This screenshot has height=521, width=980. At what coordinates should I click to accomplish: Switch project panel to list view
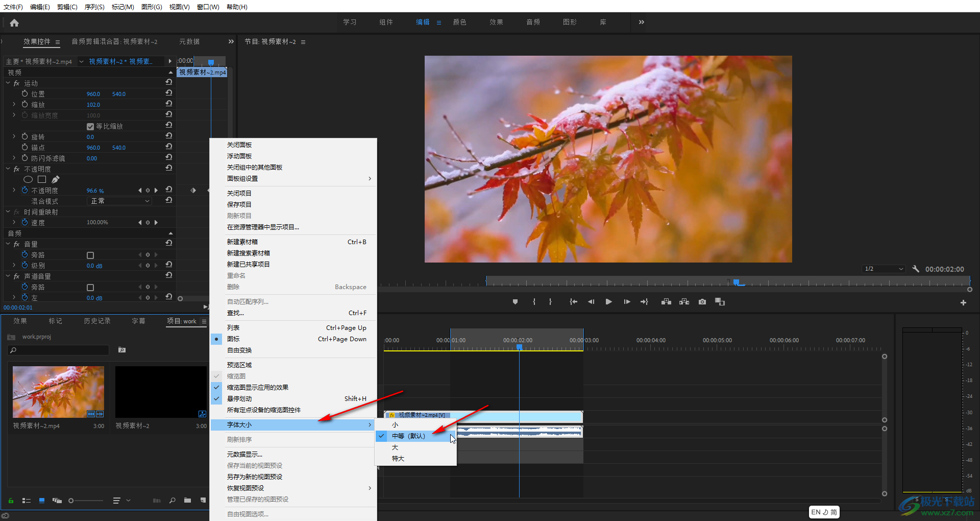pyautogui.click(x=27, y=501)
